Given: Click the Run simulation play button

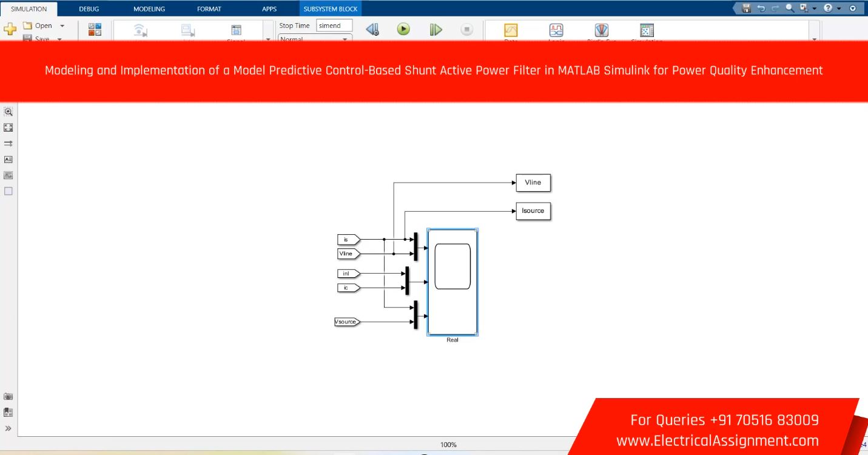Looking at the screenshot, I should tap(403, 29).
